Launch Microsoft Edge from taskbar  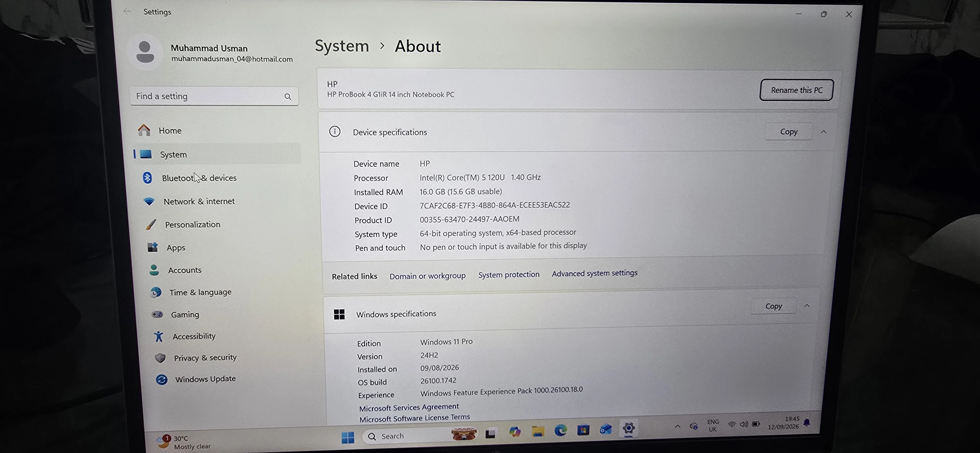(x=560, y=430)
